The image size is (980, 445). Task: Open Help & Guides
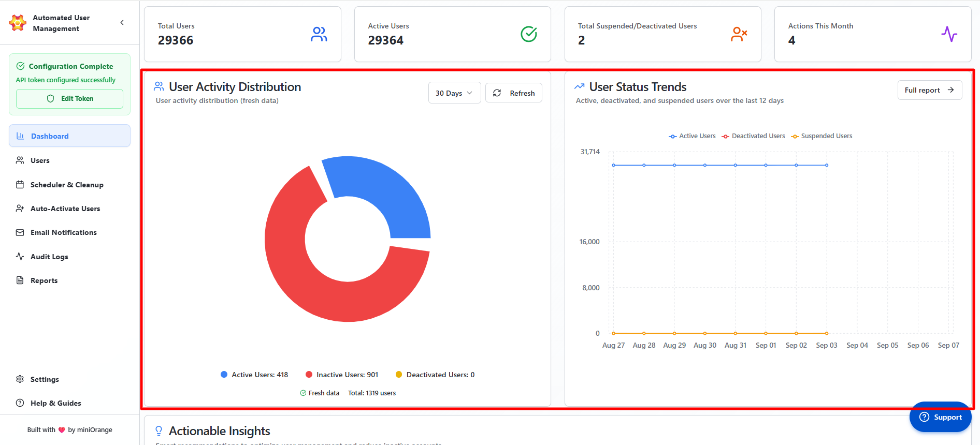click(69, 403)
